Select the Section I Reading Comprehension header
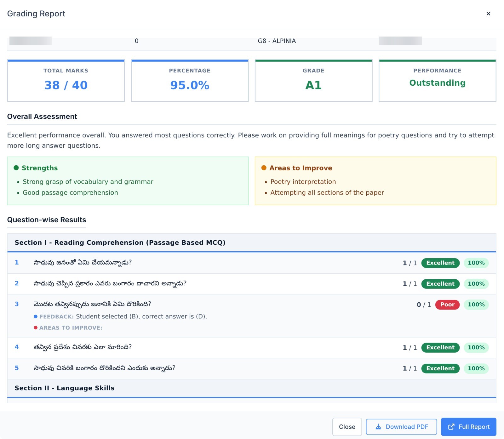 pos(252,242)
